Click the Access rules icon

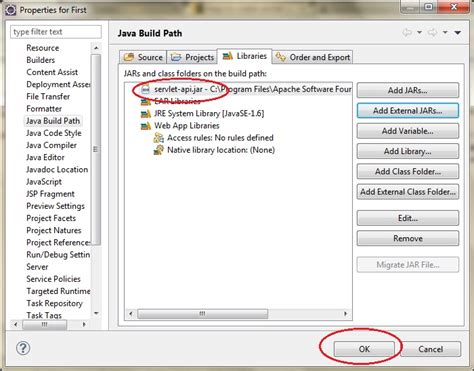point(159,138)
